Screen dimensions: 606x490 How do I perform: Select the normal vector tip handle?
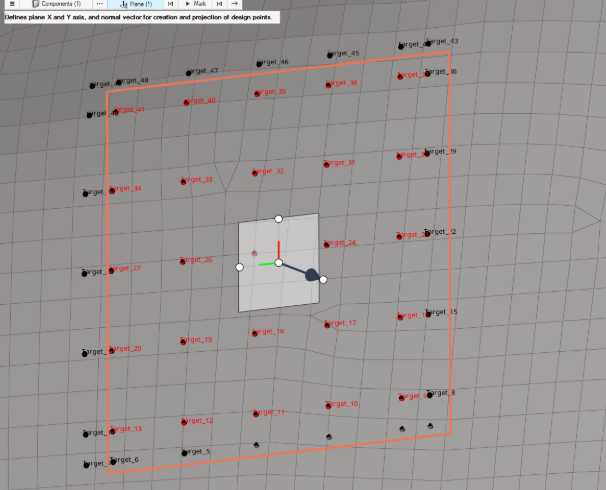[x=323, y=279]
